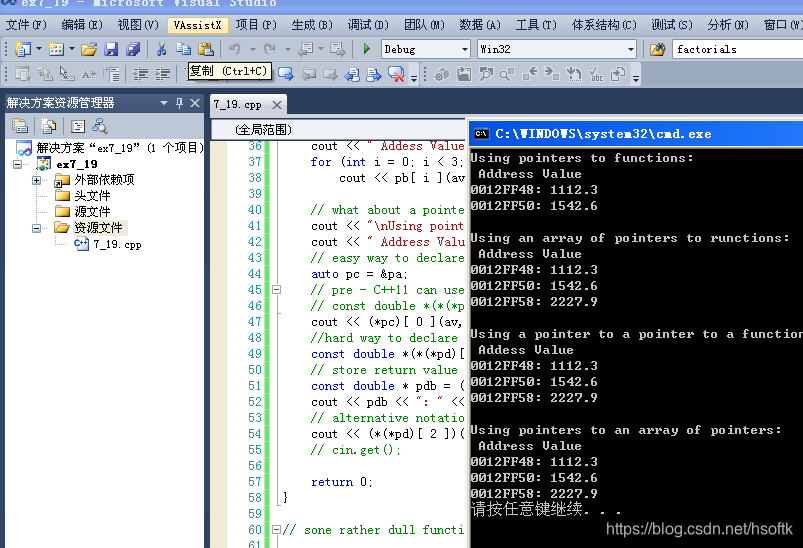Click the (全局范围) scope selector
The height and width of the screenshot is (548, 803).
coord(338,130)
